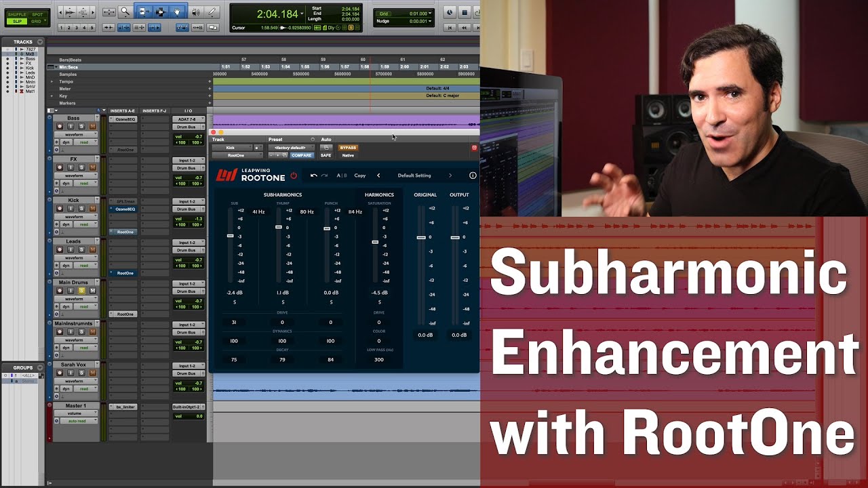Click Return to Zero transport button

coord(450,27)
